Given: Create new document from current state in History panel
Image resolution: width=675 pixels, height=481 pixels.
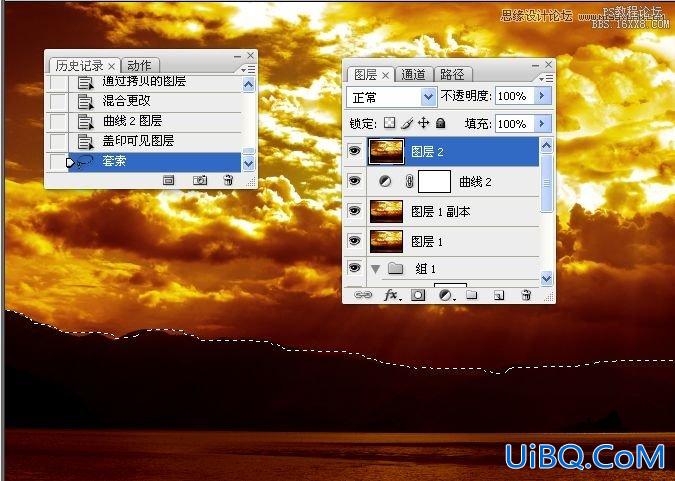Looking at the screenshot, I should [x=169, y=180].
